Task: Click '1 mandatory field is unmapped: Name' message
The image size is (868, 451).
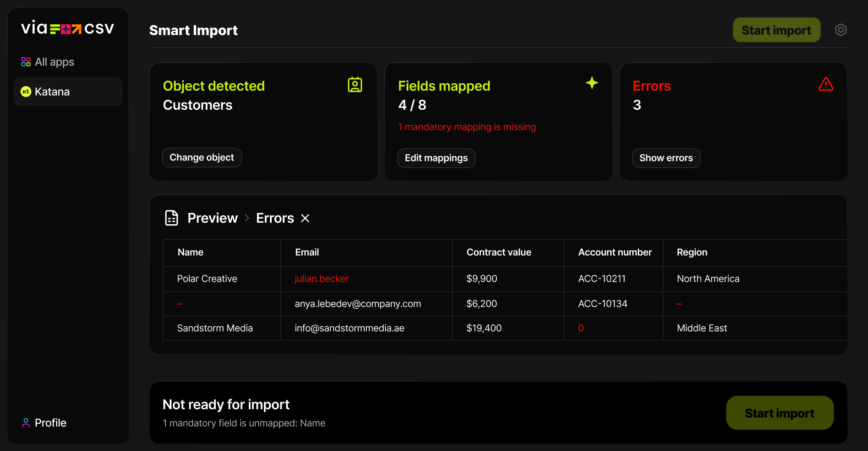Action: pyautogui.click(x=244, y=423)
